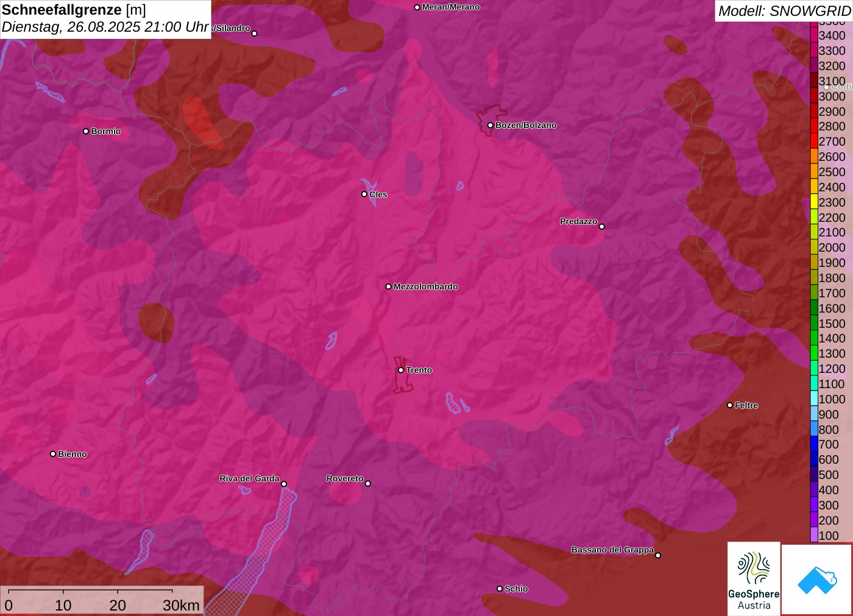Click the Bienno marker dot

click(53, 454)
